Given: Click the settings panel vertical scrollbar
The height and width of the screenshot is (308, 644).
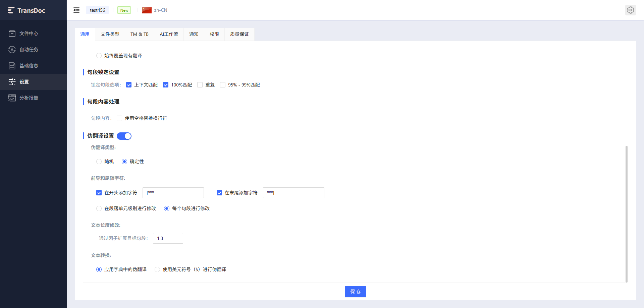Looking at the screenshot, I should (627, 214).
